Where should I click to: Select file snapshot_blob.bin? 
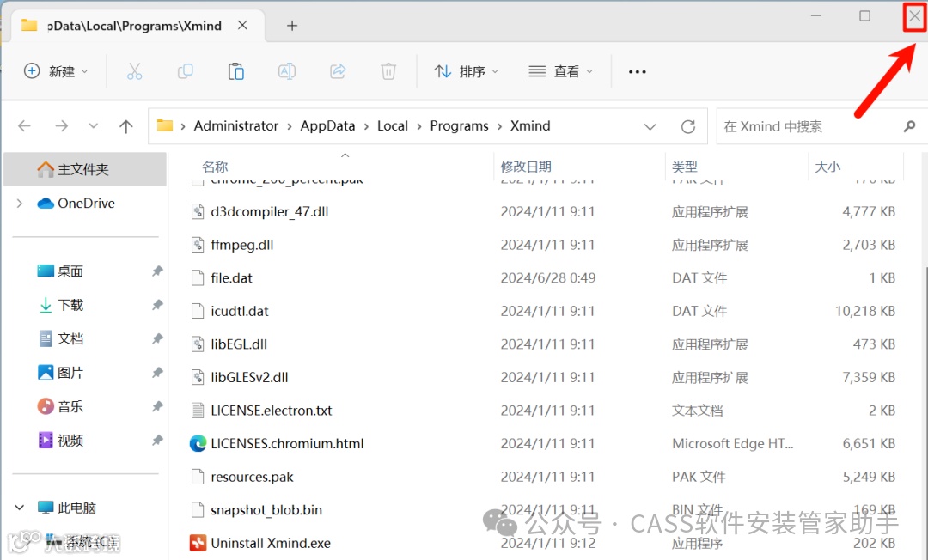pos(266,509)
